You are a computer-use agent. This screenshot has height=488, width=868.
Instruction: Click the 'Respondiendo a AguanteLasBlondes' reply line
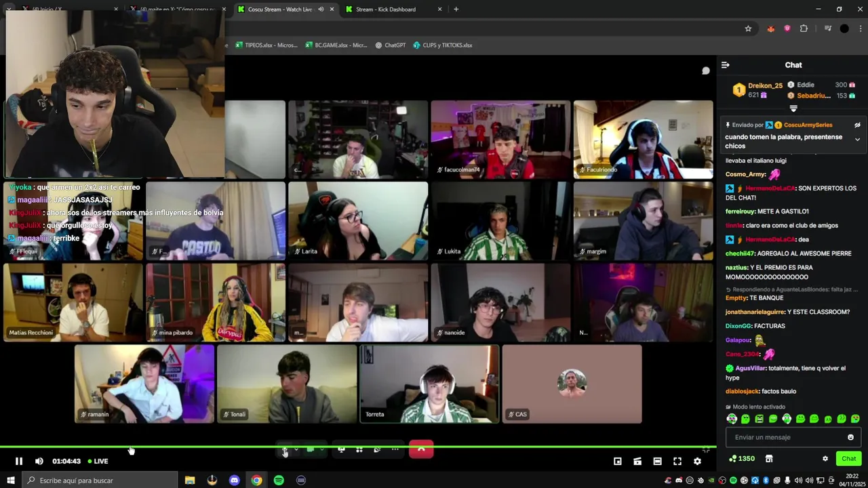pyautogui.click(x=791, y=289)
